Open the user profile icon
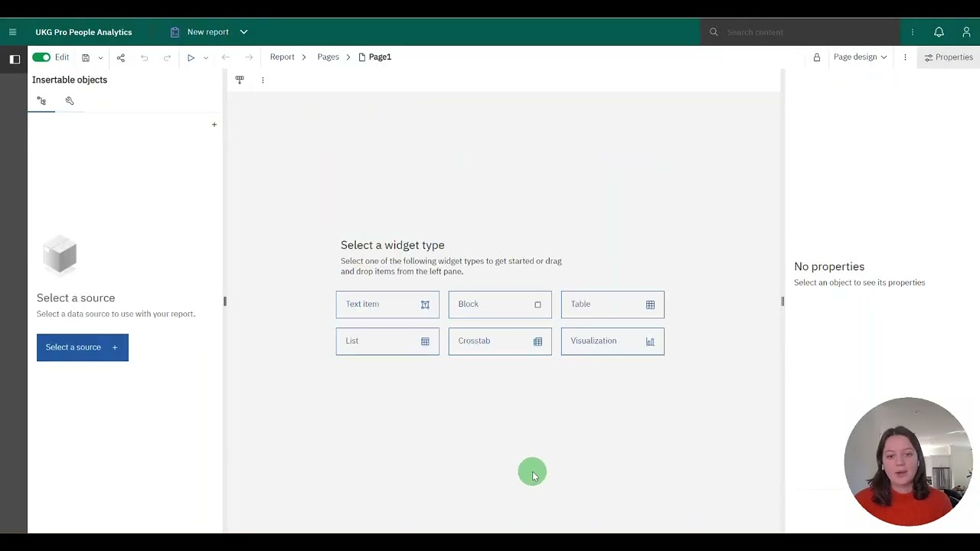 point(966,32)
